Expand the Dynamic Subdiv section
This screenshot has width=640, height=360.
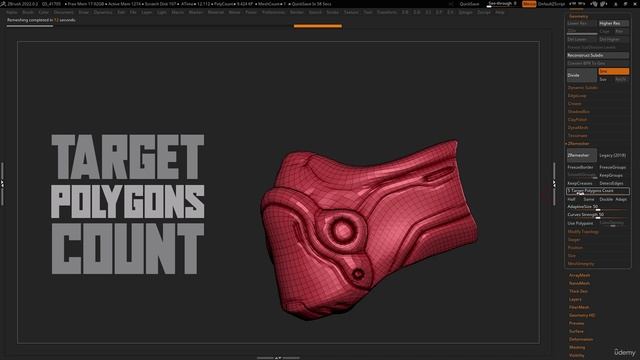click(582, 87)
